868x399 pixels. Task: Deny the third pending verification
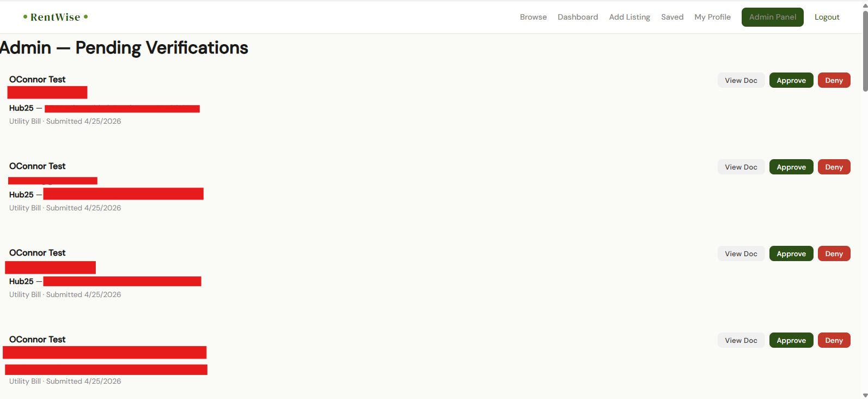[834, 253]
